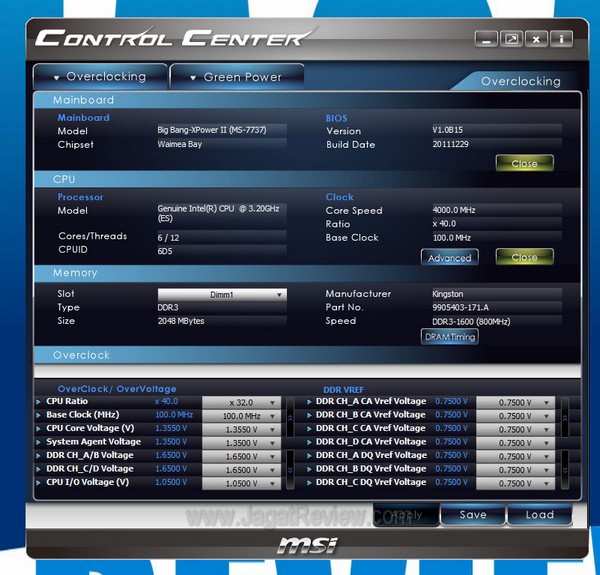Click the arrow beside Base Clock (MHz)

tap(38, 415)
